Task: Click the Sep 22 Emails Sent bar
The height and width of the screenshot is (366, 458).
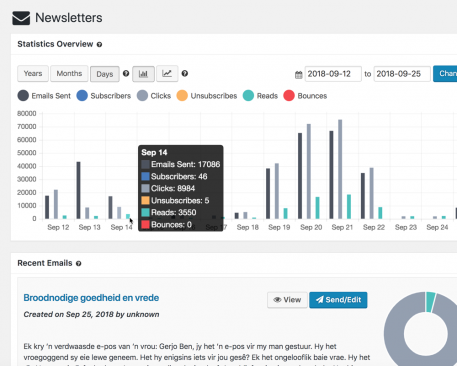Action: pyautogui.click(x=363, y=196)
